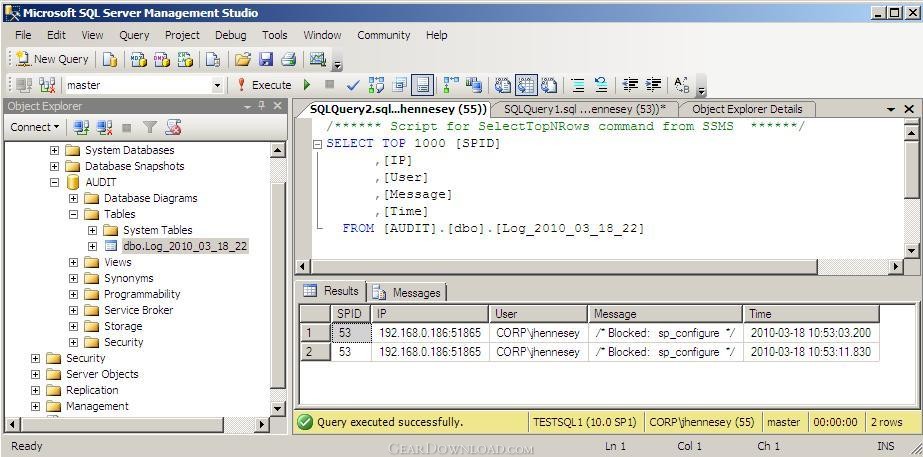
Task: Print using the printer icon
Action: pos(288,59)
